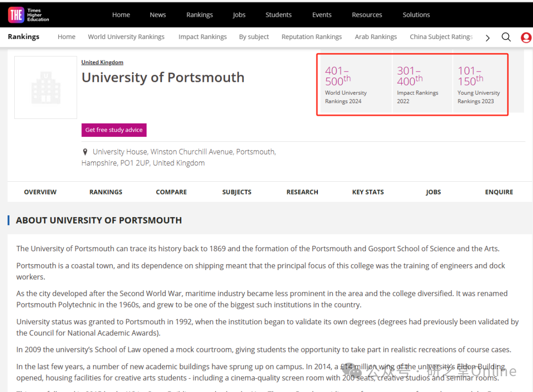Screen dimensions: 533x392
Task: Switch to the OVERVIEW tab
Action: [40, 192]
